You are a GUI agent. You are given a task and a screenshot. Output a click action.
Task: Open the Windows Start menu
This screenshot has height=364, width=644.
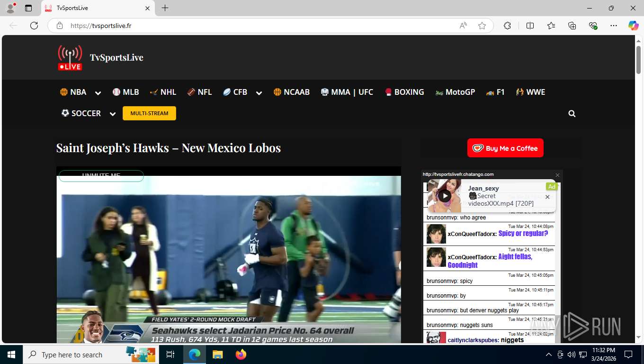click(x=11, y=355)
